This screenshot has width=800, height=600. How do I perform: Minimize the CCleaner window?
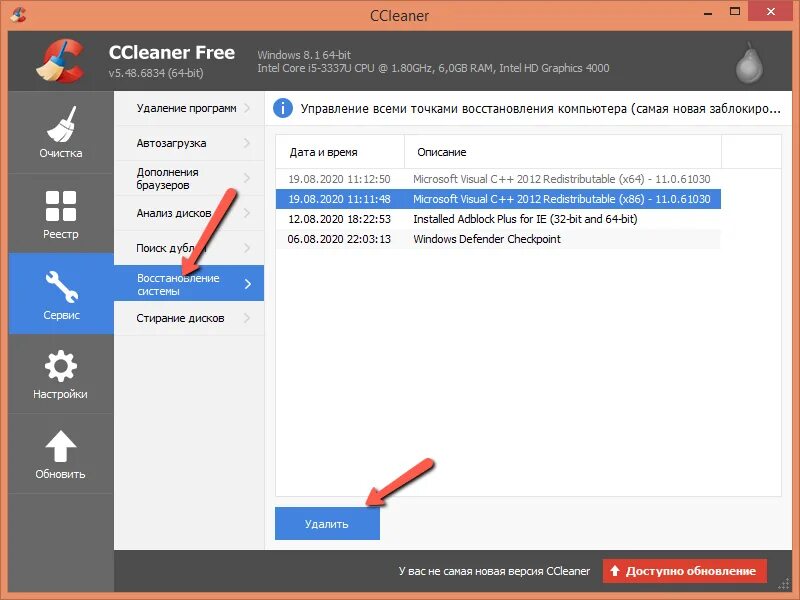708,13
